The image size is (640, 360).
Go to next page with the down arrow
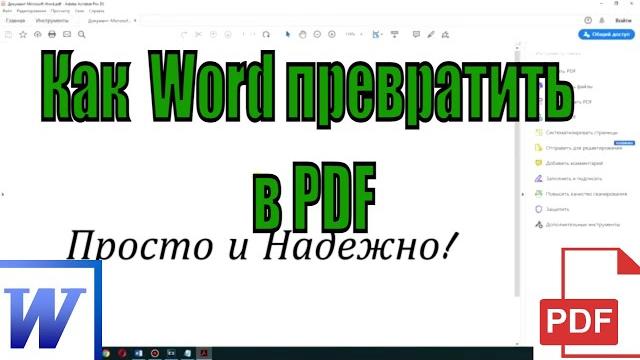[x=228, y=35]
